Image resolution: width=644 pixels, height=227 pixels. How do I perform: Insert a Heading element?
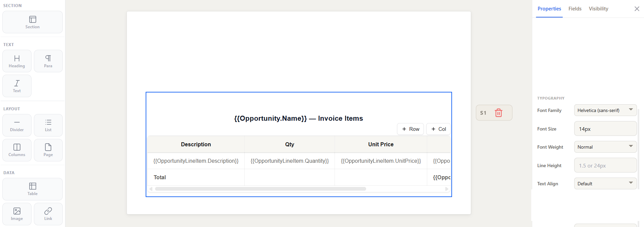pos(17,61)
